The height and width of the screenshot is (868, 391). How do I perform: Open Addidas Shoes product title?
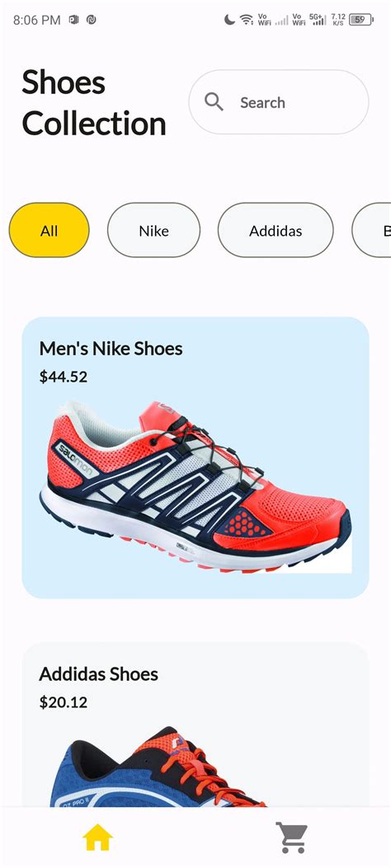(x=99, y=673)
